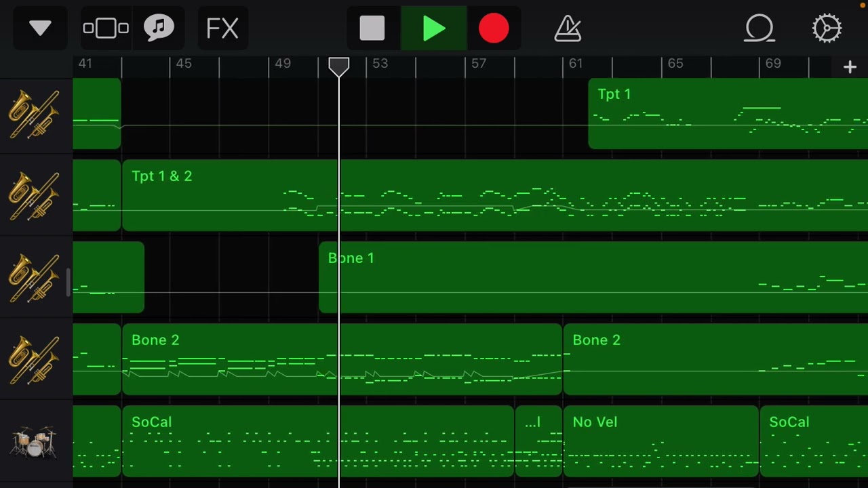This screenshot has height=488, width=868.
Task: Click the green Play button
Action: coord(433,28)
